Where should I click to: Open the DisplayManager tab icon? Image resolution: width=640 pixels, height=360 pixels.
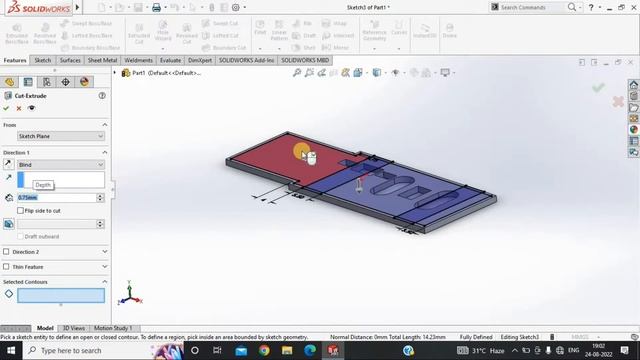click(84, 82)
